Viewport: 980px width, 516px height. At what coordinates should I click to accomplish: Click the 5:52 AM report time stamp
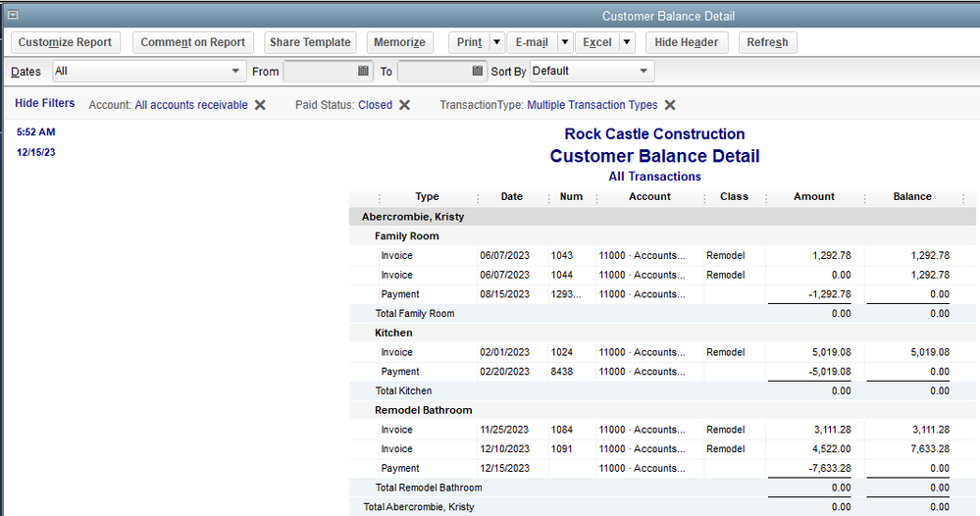(x=35, y=132)
